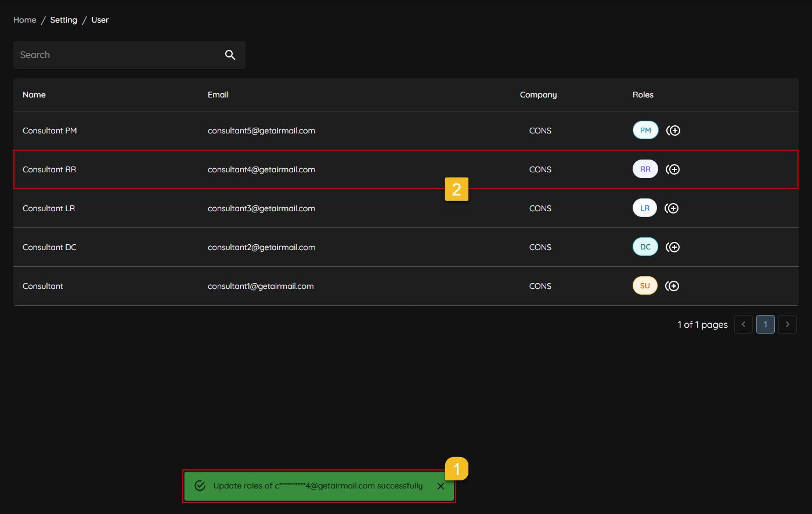Add role for Consultant PM user
This screenshot has width=812, height=514.
point(673,131)
